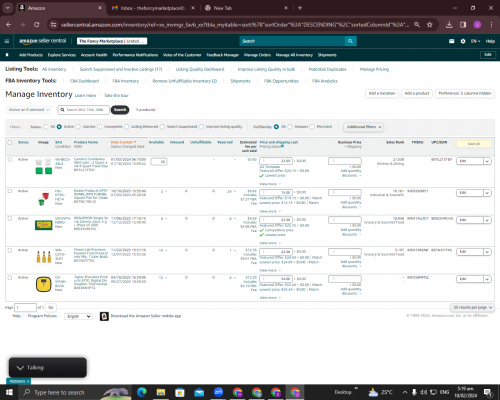Click the magnifier icon in the top search bar
Image resolution: width=500 pixels, height=400 pixels.
(x=350, y=41)
